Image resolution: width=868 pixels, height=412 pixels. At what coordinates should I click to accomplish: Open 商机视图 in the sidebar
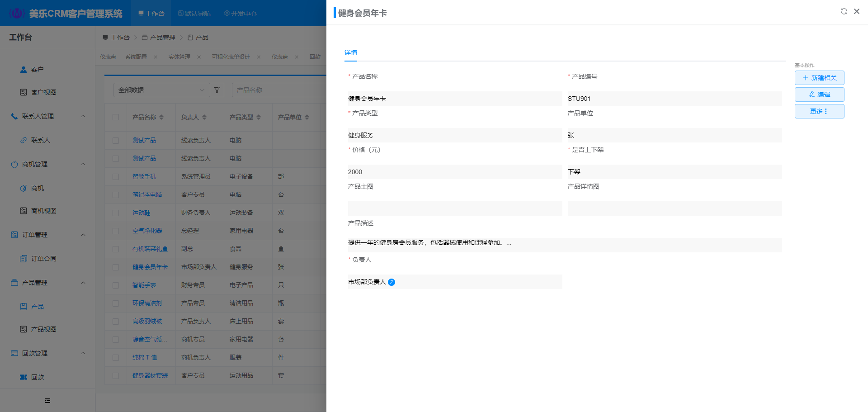point(43,211)
